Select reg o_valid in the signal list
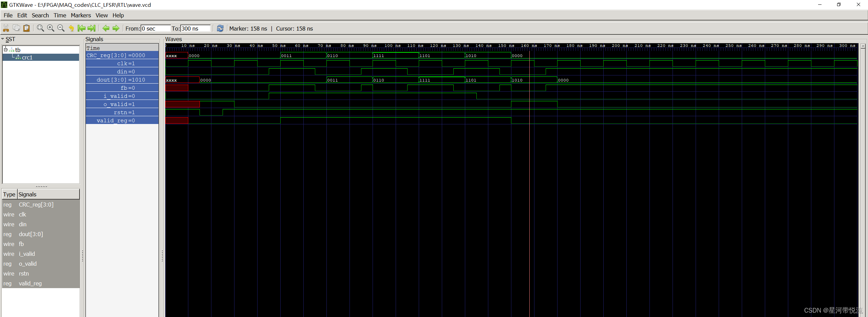The height and width of the screenshot is (317, 868). click(41, 264)
